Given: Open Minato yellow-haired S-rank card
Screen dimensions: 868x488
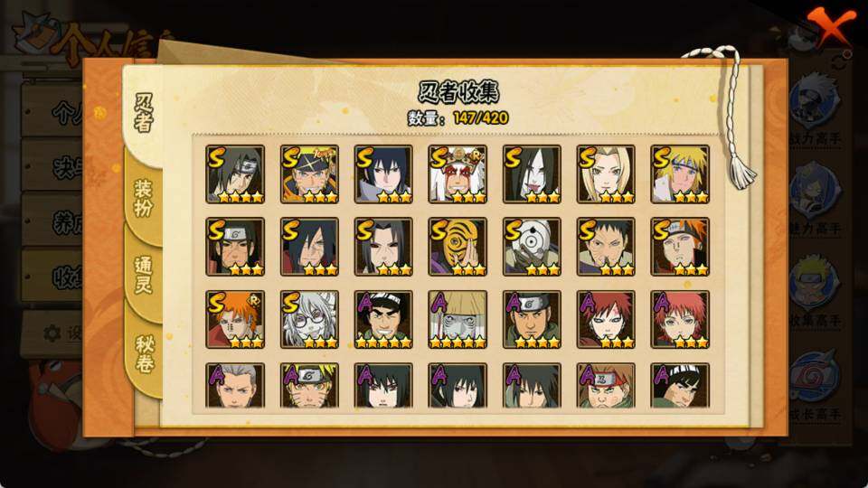Looking at the screenshot, I should pos(680,174).
